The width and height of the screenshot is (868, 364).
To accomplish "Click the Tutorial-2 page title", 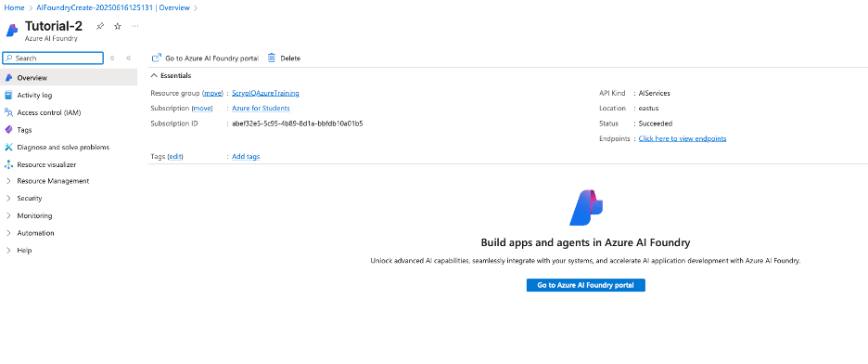I will point(54,26).
